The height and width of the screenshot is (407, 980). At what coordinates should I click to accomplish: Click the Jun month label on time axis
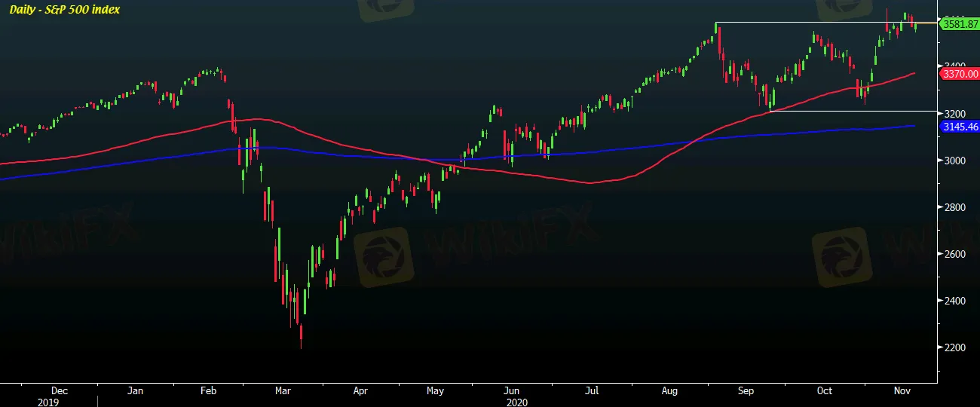[512, 391]
